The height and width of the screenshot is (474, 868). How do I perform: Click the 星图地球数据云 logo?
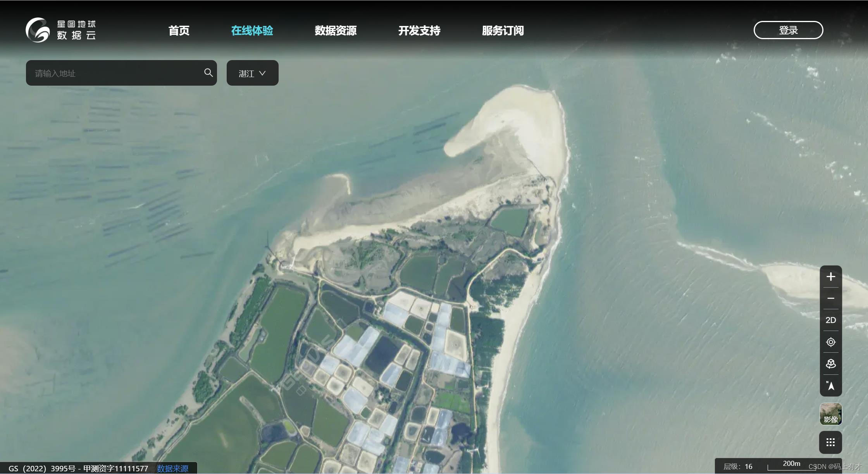click(61, 30)
